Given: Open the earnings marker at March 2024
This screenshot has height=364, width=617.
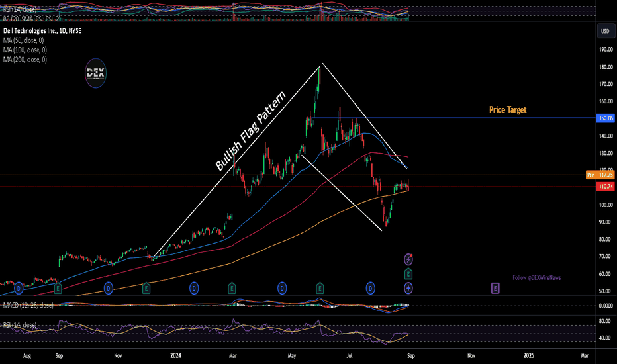Looking at the screenshot, I should pyautogui.click(x=232, y=288).
